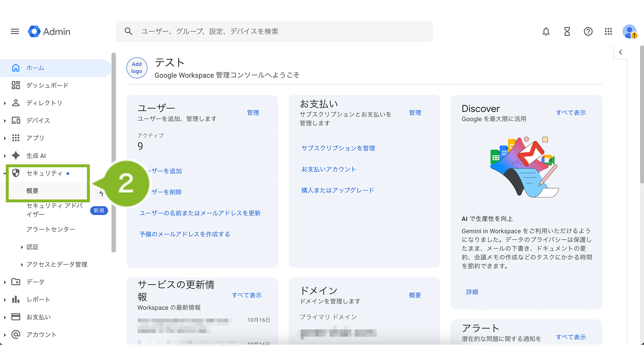This screenshot has width=644, height=362.
Task: Click the Google Admin logo
Action: click(x=49, y=31)
